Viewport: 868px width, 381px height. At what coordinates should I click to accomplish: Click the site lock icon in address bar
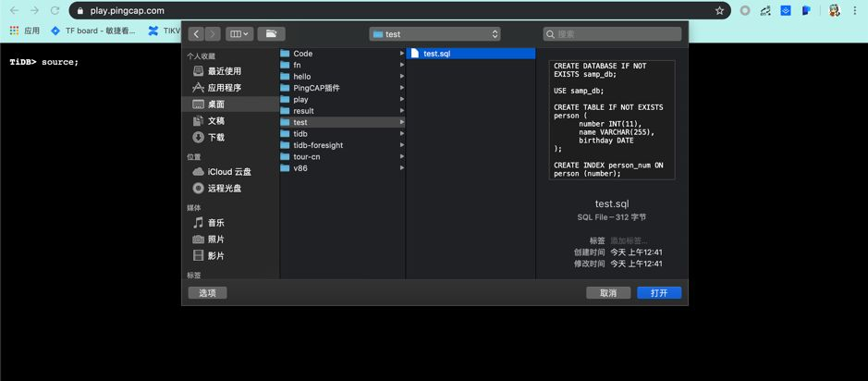80,10
